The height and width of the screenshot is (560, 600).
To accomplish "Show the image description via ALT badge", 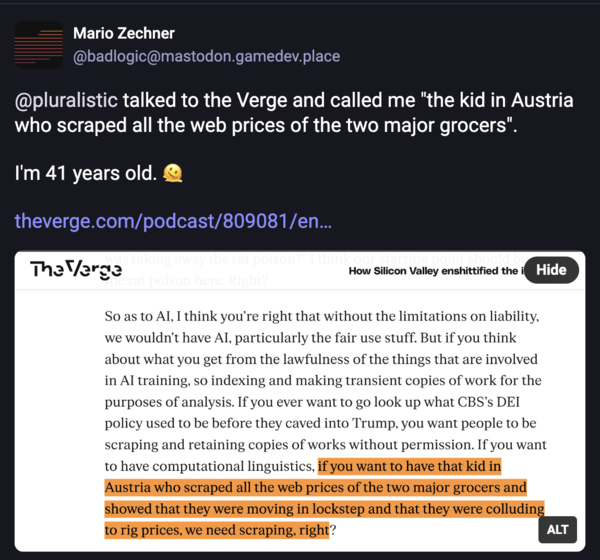I will [558, 529].
